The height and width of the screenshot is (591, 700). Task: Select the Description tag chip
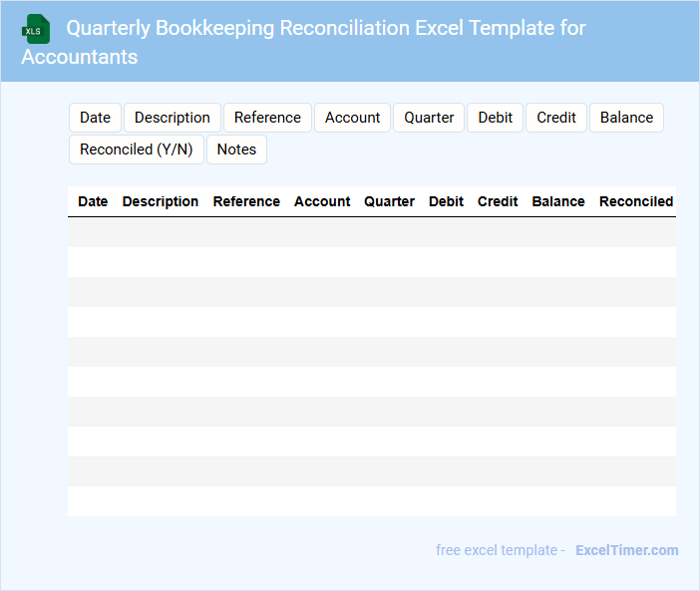point(173,118)
